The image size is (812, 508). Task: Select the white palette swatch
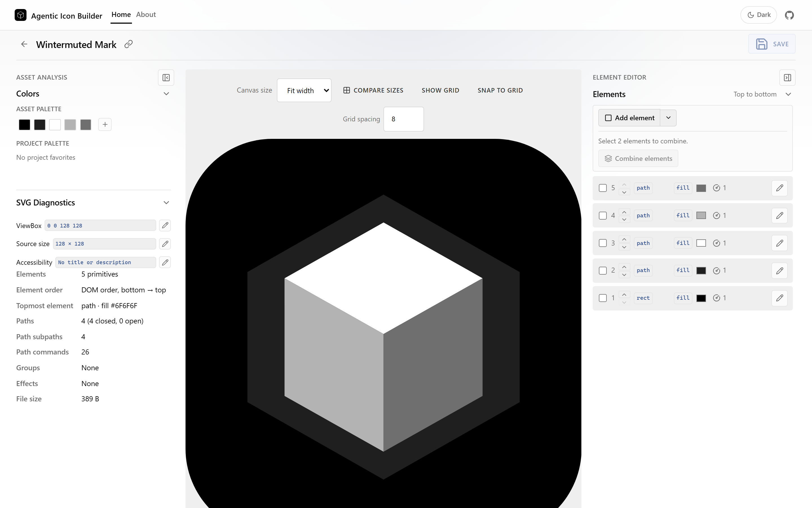55,125
